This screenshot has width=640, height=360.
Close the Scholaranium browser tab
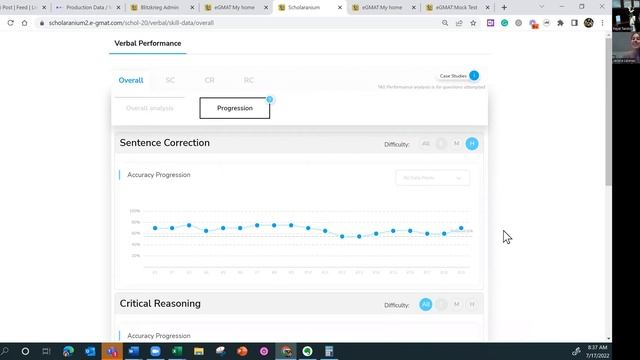point(340,7)
